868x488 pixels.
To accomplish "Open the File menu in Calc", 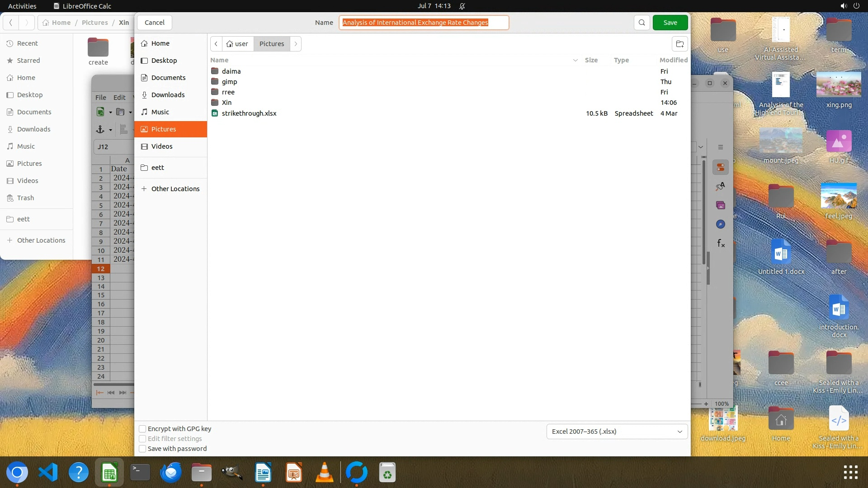I will click(x=100, y=97).
